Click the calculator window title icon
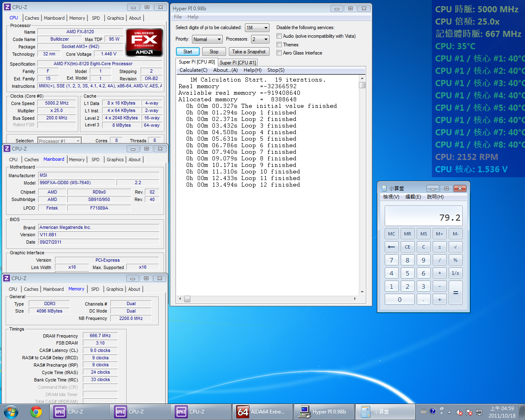Image resolution: width=525 pixels, height=420 pixels. (384, 188)
